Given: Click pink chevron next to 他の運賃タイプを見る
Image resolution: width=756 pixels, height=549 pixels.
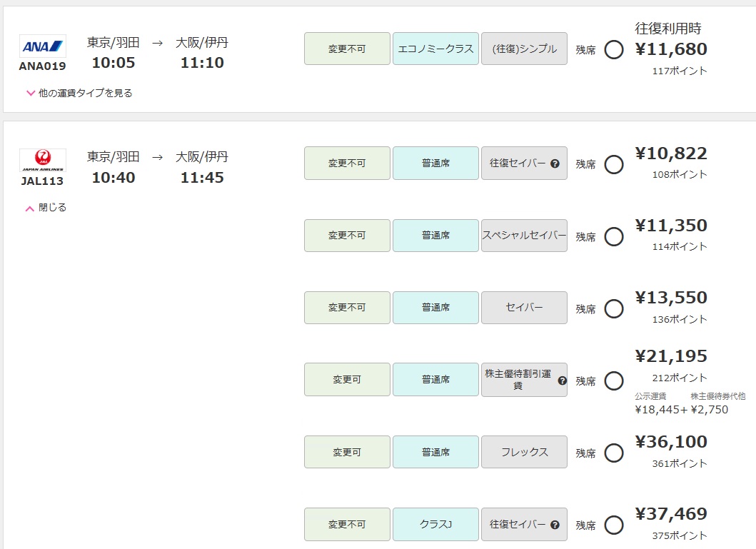Looking at the screenshot, I should [31, 93].
